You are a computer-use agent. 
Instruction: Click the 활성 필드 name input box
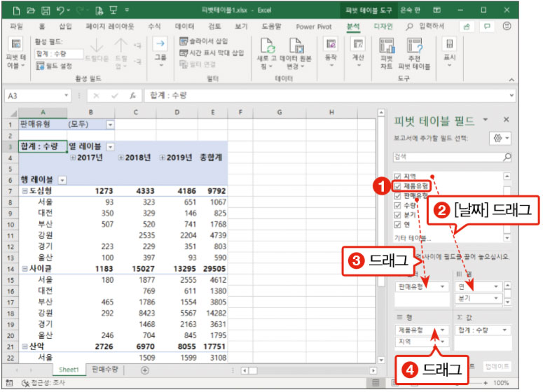click(x=59, y=54)
